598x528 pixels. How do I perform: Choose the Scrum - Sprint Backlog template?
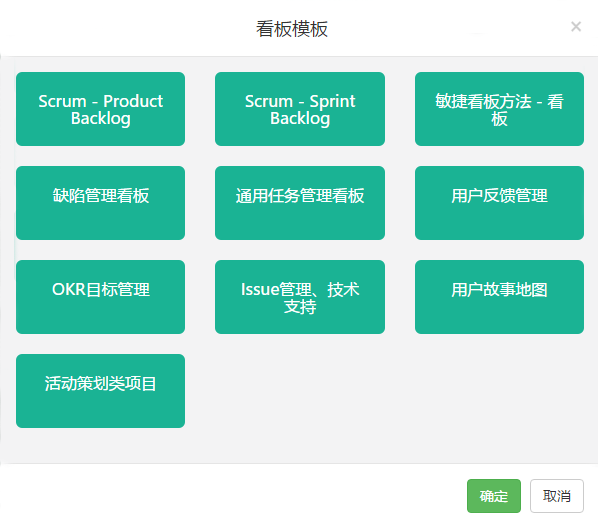coord(300,109)
